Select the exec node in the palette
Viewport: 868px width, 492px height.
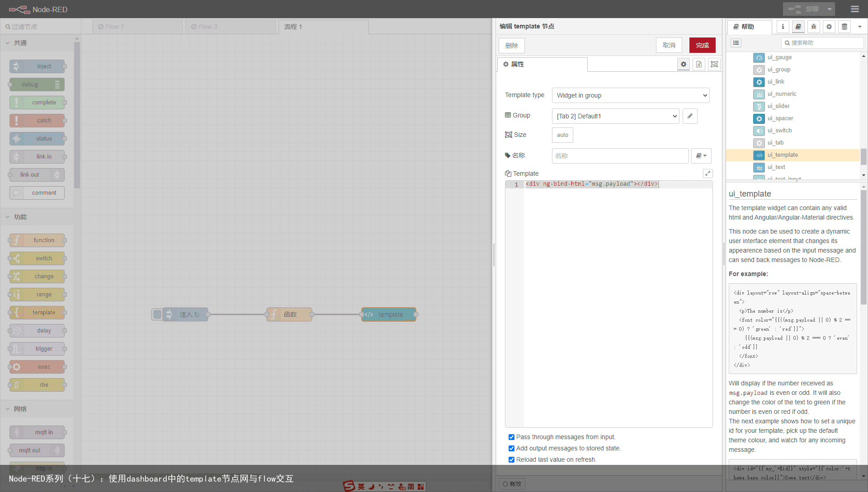[x=38, y=367]
